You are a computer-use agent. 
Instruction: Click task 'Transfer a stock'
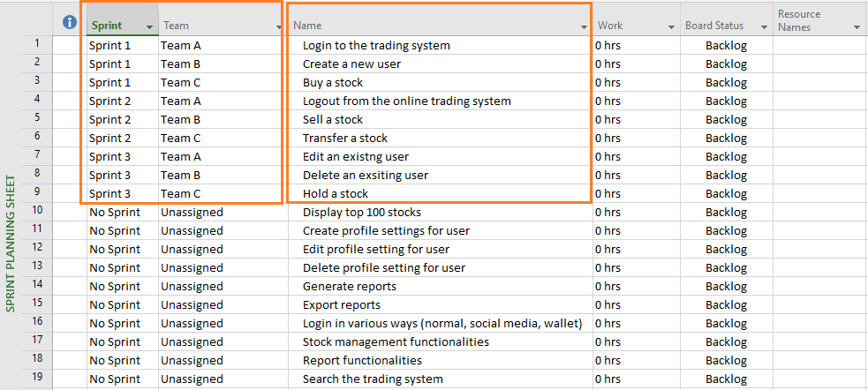point(345,139)
